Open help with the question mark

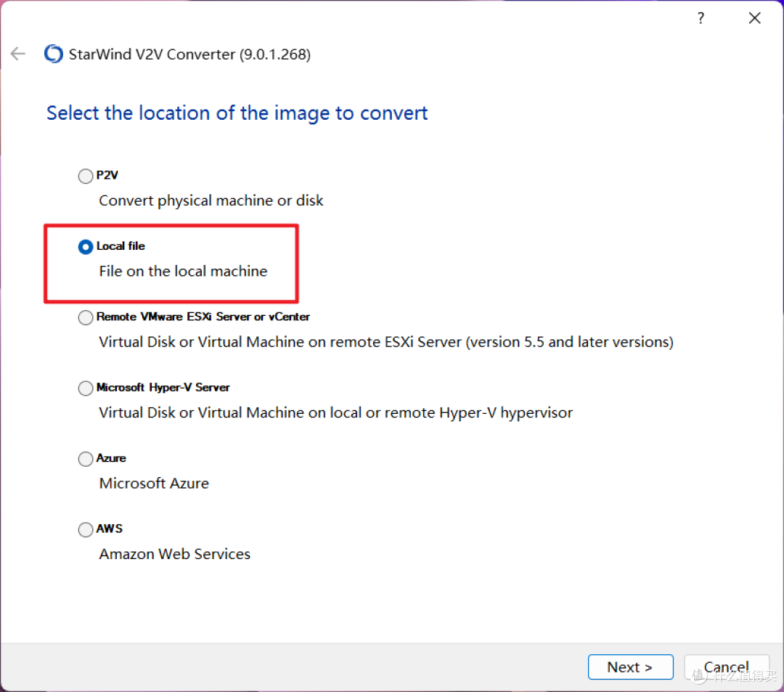(701, 19)
